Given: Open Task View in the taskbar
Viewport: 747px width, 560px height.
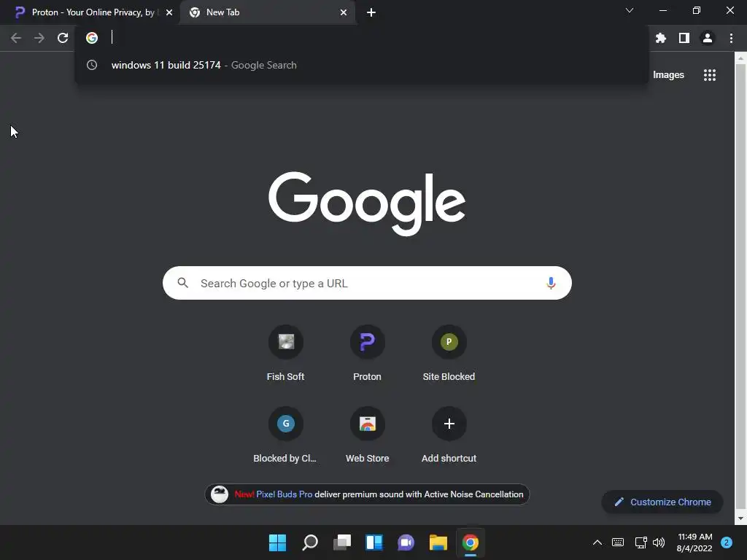Looking at the screenshot, I should (x=342, y=542).
